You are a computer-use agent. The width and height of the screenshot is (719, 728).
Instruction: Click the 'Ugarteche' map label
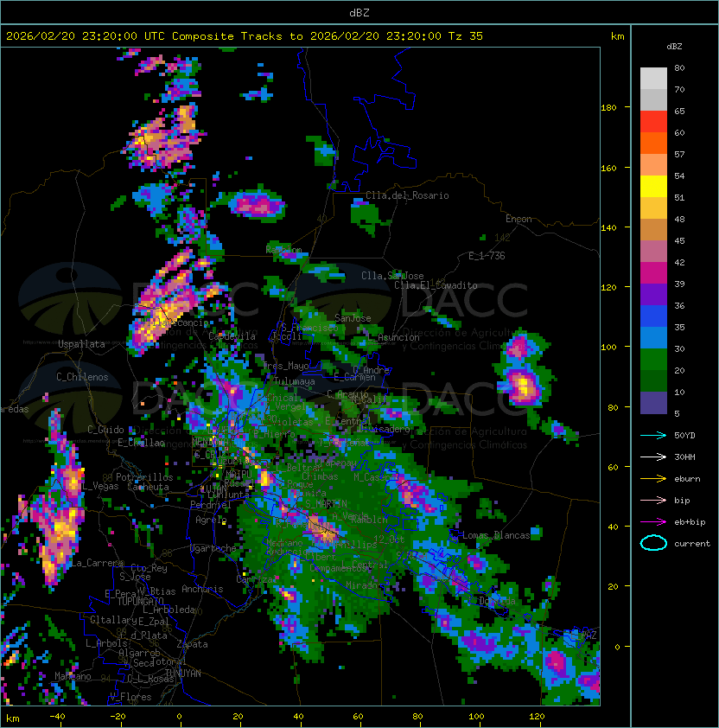click(x=213, y=548)
